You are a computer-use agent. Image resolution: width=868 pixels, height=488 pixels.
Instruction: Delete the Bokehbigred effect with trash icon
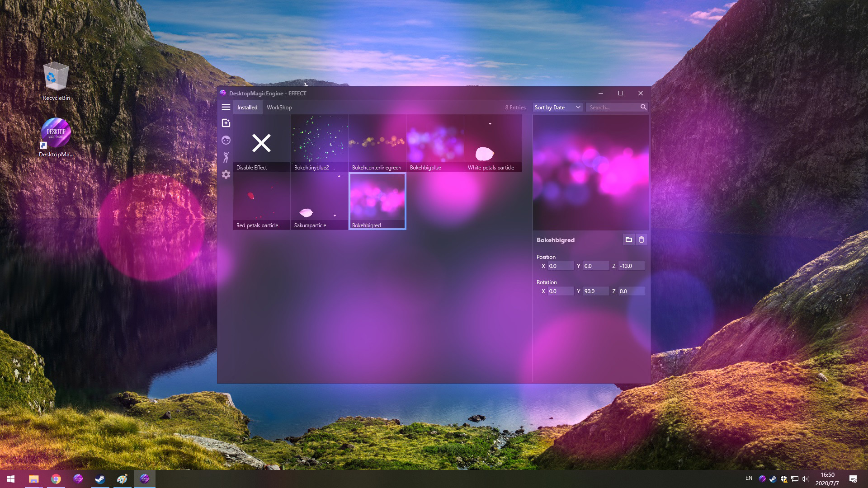pyautogui.click(x=642, y=239)
